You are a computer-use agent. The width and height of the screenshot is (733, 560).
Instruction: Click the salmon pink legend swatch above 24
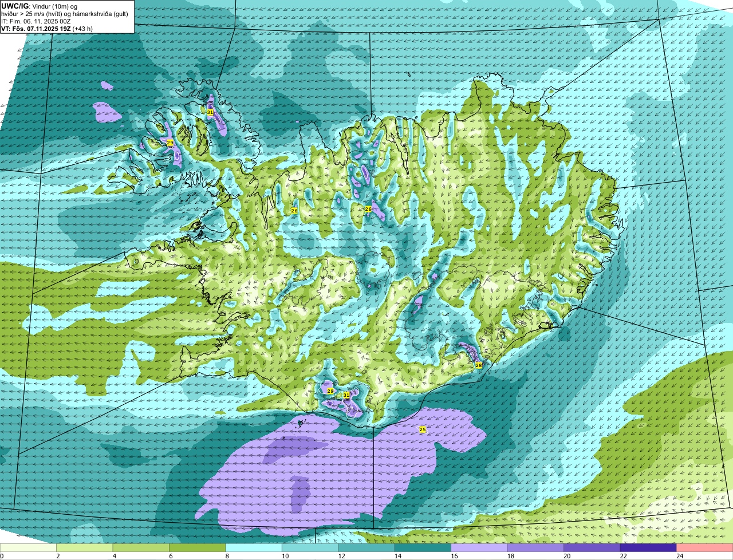pyautogui.click(x=704, y=548)
